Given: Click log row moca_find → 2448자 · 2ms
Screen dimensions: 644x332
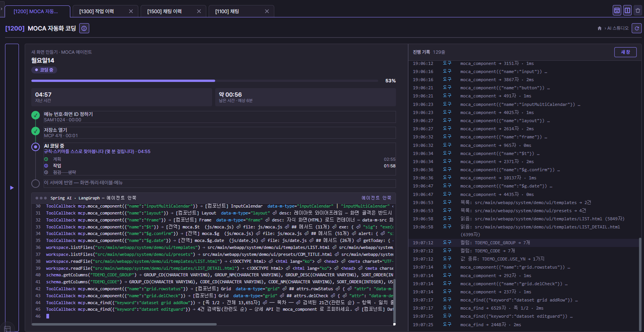Looking at the screenshot, I should tap(523, 325).
